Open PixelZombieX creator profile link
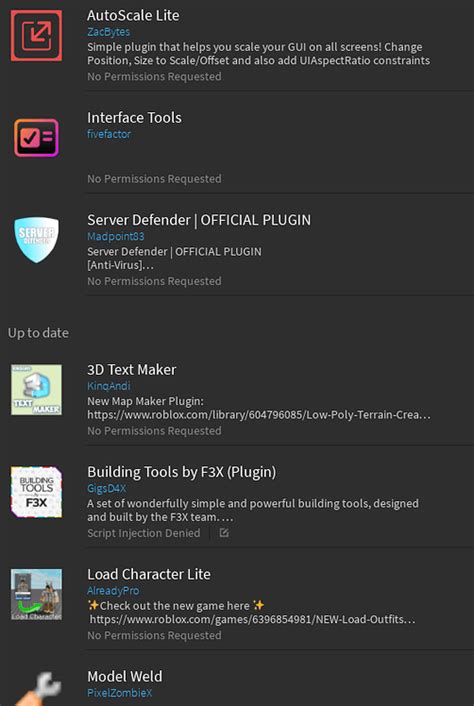Viewport: 474px width, 706px height. click(x=120, y=692)
